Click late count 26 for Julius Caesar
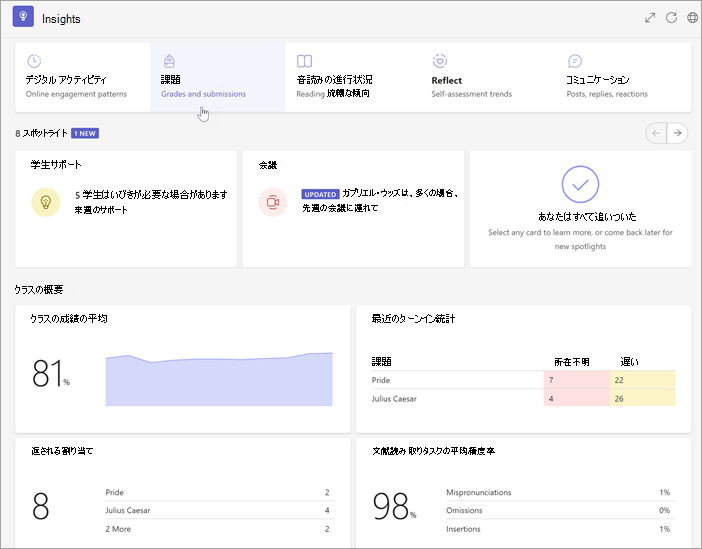This screenshot has height=549, width=702. coord(642,398)
